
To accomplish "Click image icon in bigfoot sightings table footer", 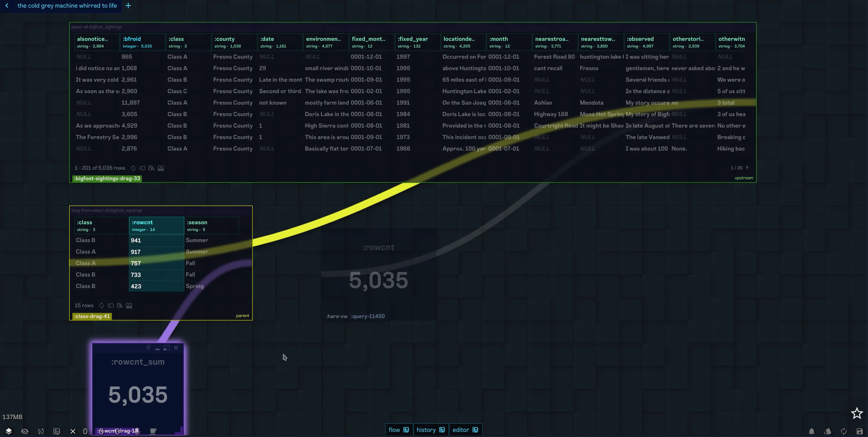I will coord(161,168).
